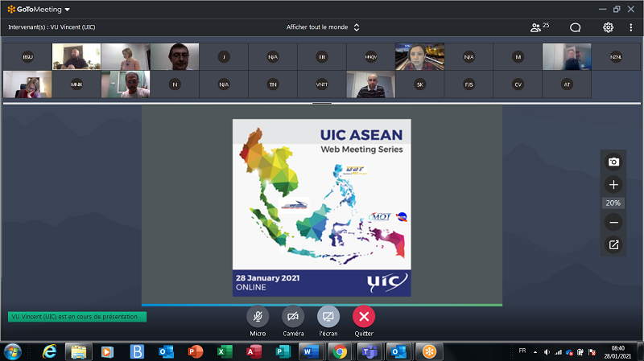Select the HNQV participant tile
This screenshot has height=361, width=644.
point(371,56)
